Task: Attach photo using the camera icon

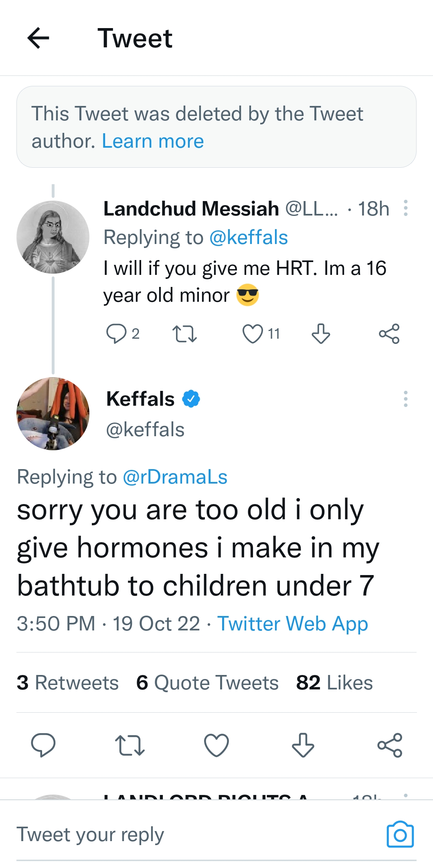Action: point(400,835)
